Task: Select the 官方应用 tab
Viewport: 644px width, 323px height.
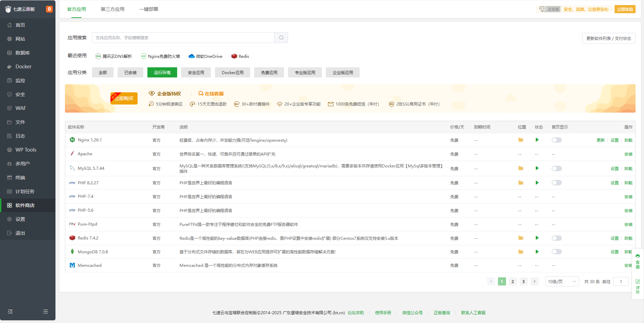Action: click(76, 9)
